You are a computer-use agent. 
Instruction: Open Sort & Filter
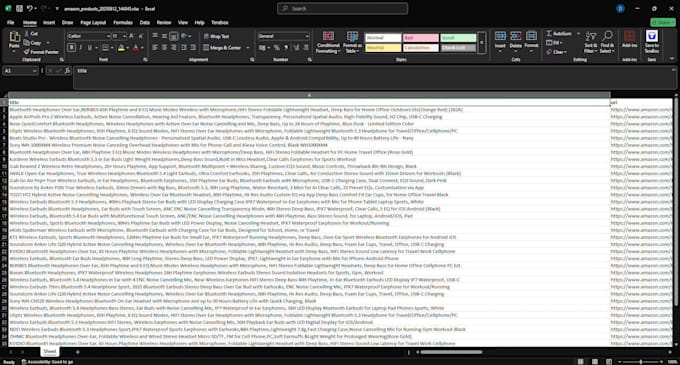591,42
